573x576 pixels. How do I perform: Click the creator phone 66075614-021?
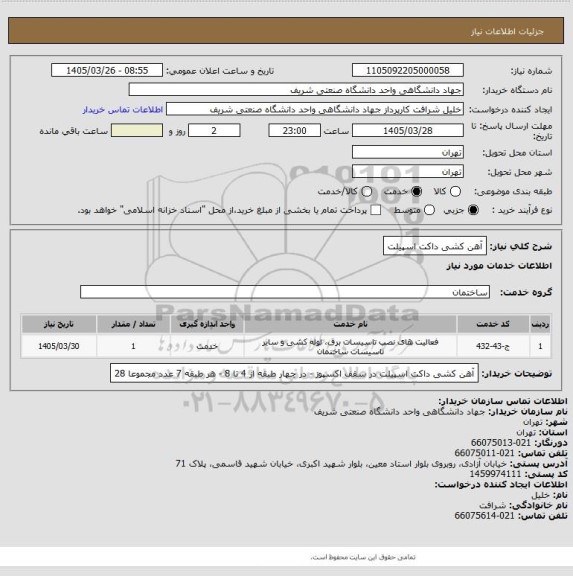484,516
